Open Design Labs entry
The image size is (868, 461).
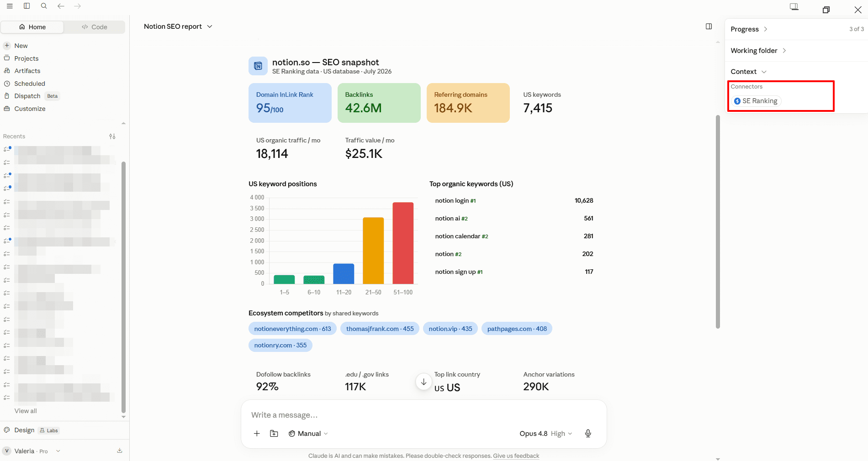(32, 430)
